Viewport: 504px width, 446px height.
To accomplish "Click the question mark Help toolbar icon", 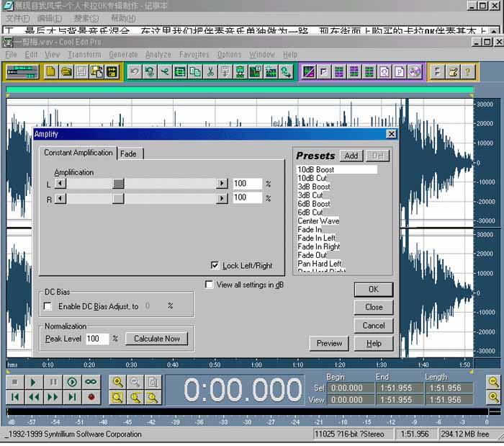I will click(x=467, y=72).
